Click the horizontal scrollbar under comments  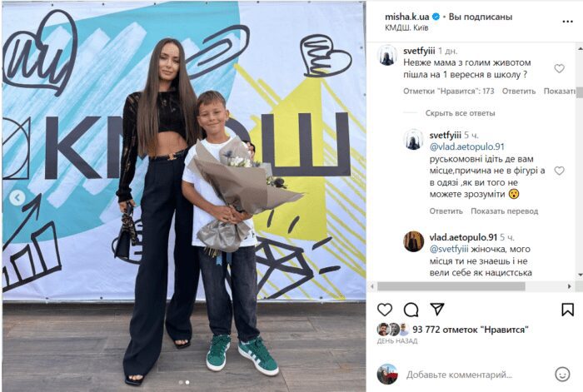[451, 286]
